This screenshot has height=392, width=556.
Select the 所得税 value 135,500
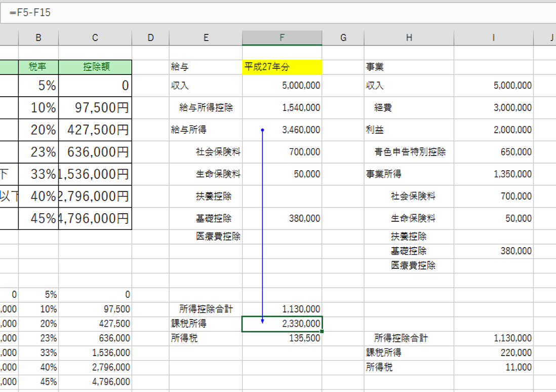coord(282,338)
